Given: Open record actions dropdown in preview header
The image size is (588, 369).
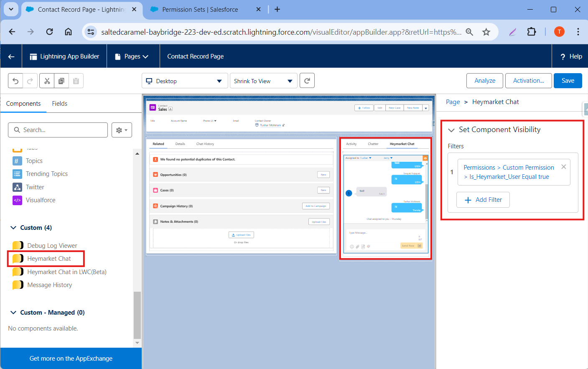Looking at the screenshot, I should (x=426, y=108).
